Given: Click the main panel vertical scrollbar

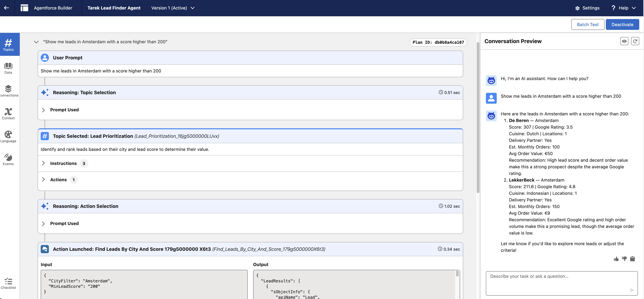Looking at the screenshot, I should click(478, 117).
